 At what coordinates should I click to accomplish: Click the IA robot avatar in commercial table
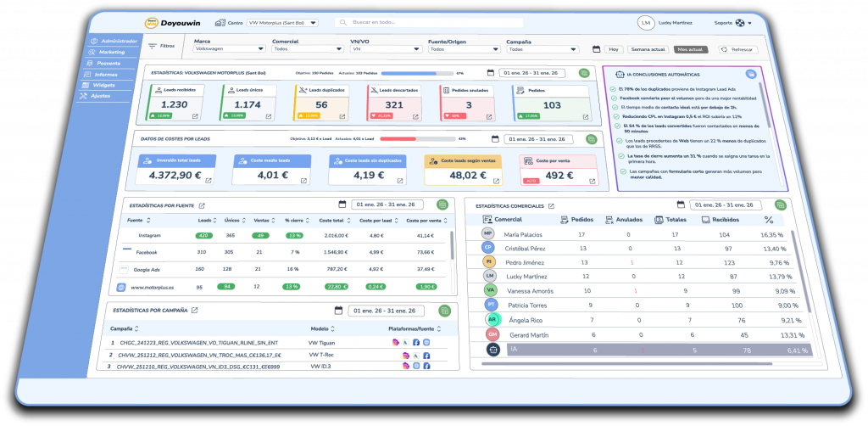click(491, 349)
